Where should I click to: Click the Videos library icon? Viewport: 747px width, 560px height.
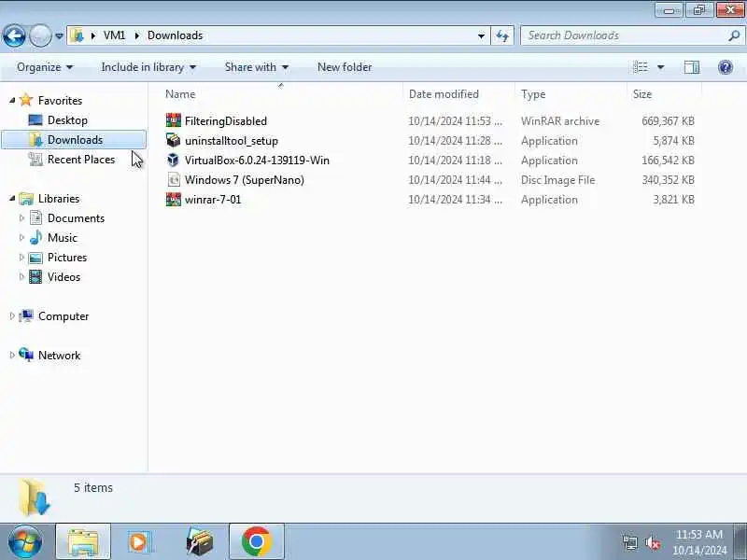[x=35, y=277]
